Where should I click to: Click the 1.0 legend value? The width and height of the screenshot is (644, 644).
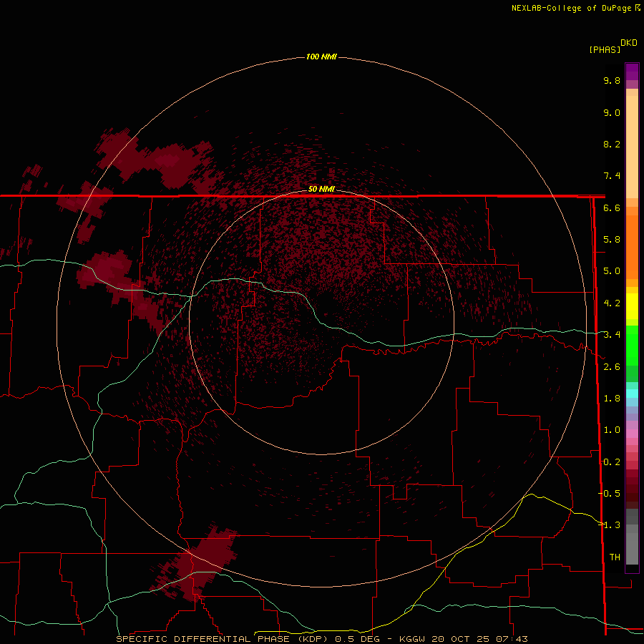(612, 430)
